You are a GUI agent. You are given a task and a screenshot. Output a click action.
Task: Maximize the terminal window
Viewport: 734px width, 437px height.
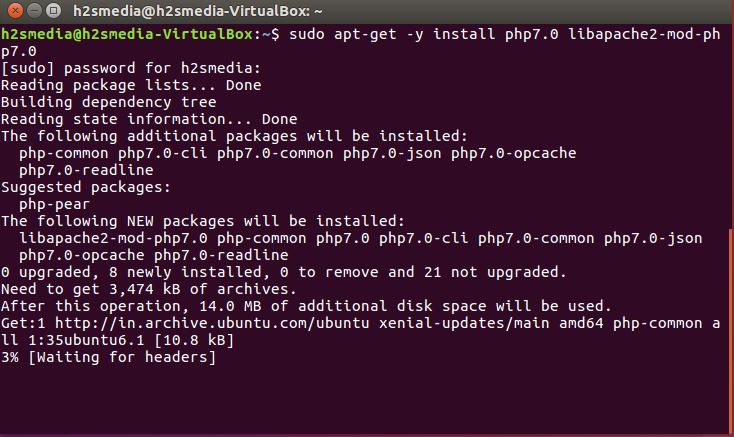pyautogui.click(x=54, y=10)
